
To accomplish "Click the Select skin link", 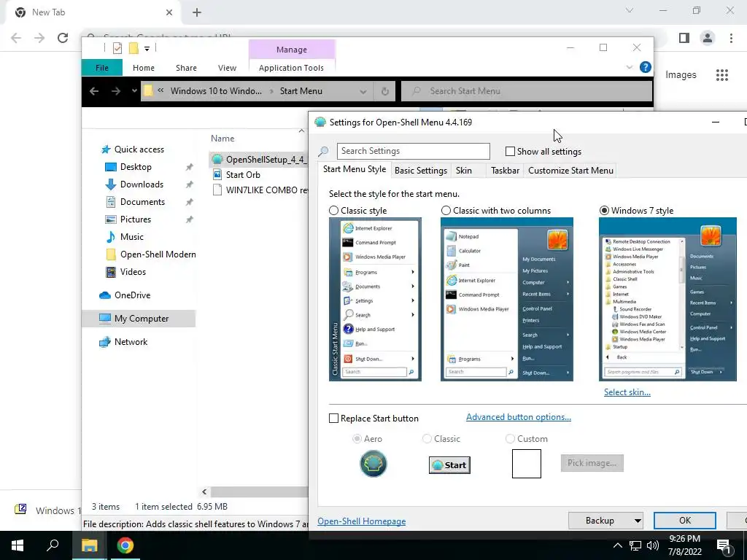I will point(627,392).
